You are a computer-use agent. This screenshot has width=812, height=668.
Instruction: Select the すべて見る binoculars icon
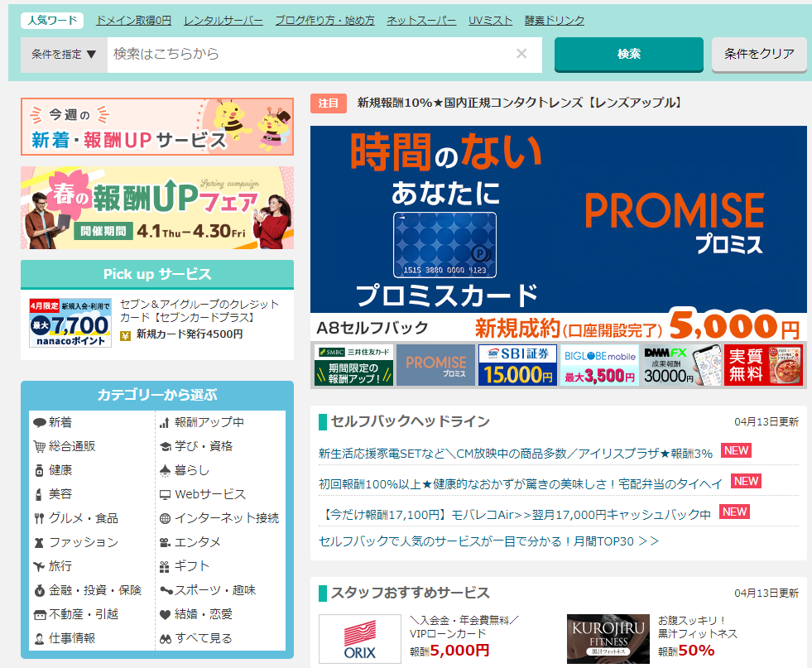[166, 638]
